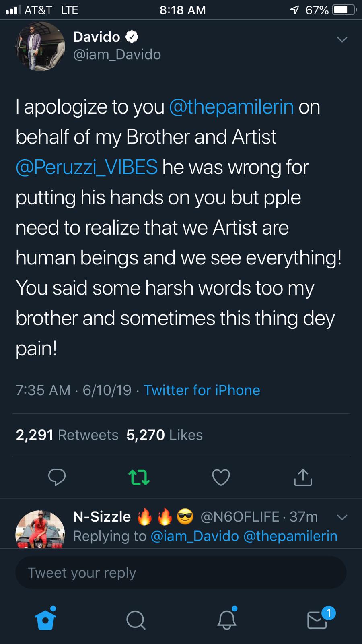The height and width of the screenshot is (644, 362).
Task: View the 2,291 Retweets list
Action: 67,435
